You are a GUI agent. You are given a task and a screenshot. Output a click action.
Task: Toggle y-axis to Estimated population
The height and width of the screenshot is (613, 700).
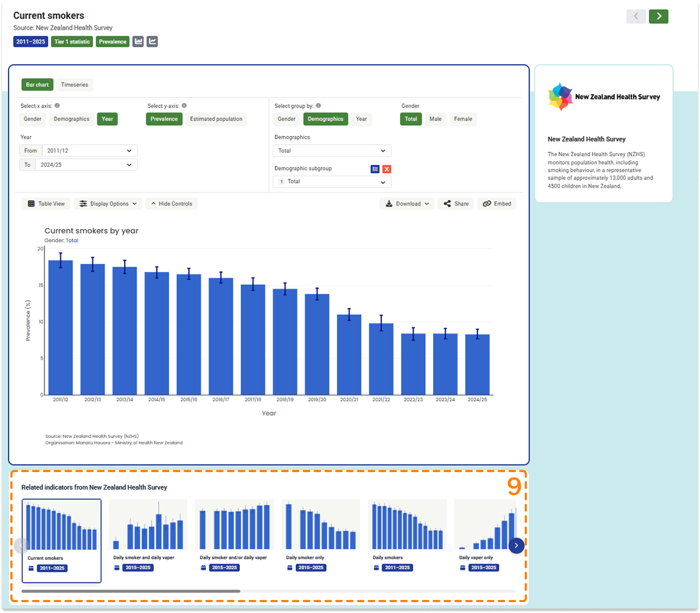pyautogui.click(x=216, y=119)
